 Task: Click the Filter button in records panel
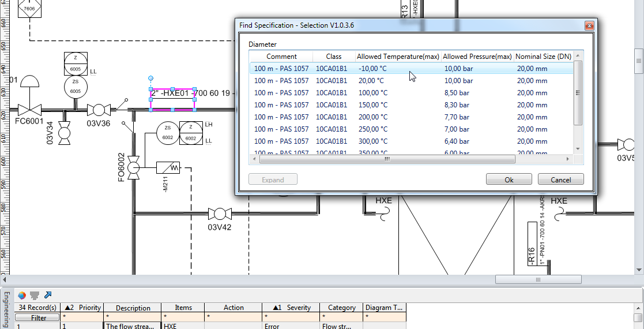pyautogui.click(x=39, y=317)
